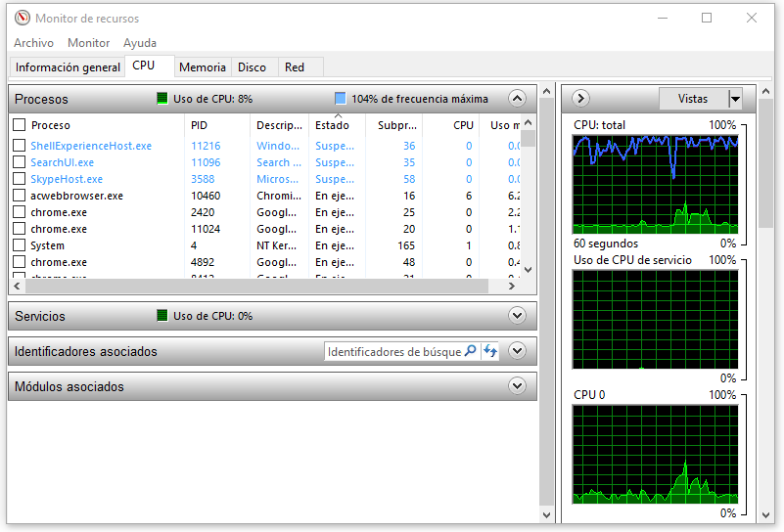The height and width of the screenshot is (532, 784).
Task: Click graphs pane scroll up arrow
Action: [765, 91]
